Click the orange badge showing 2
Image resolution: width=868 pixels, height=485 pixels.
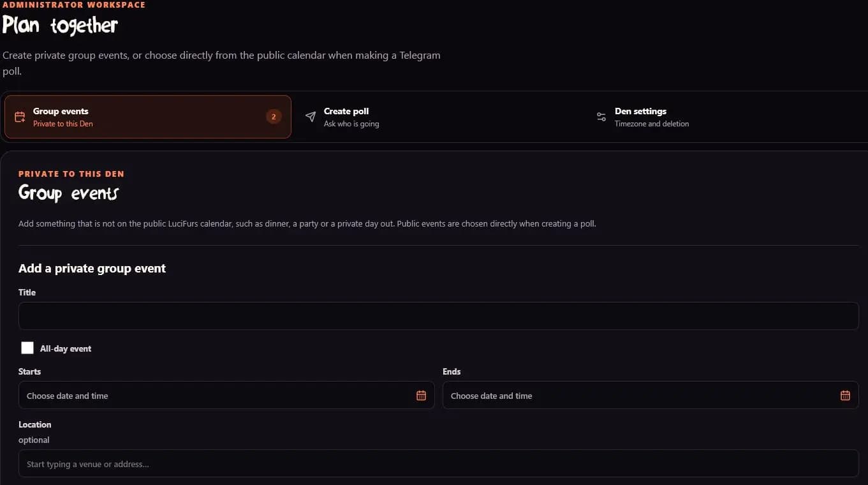(274, 117)
